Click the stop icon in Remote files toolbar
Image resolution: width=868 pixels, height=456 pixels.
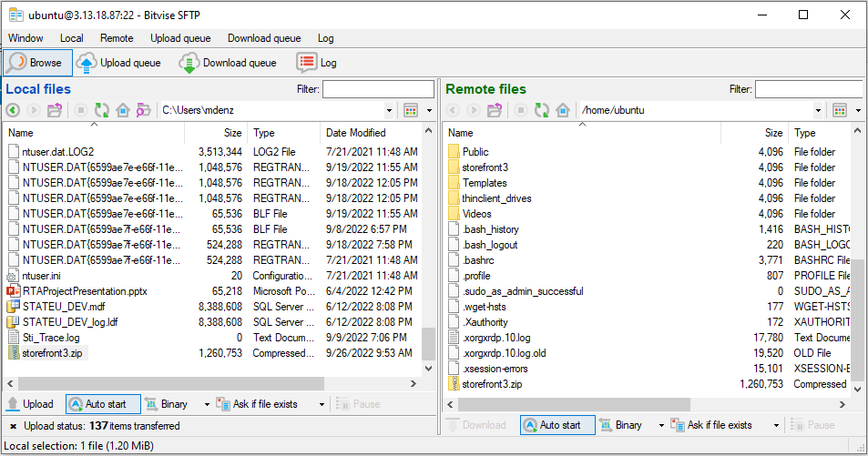click(x=521, y=110)
